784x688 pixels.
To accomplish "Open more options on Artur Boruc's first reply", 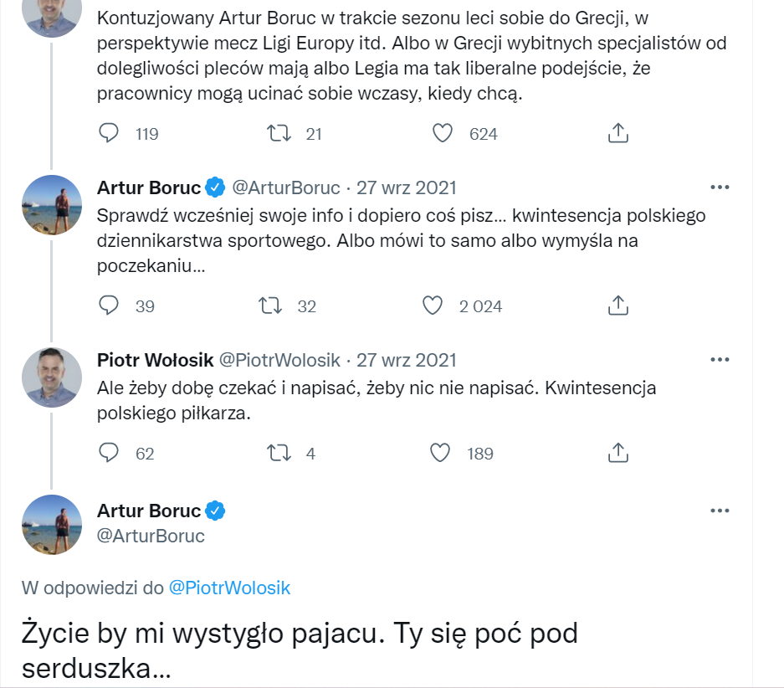I will pos(720,187).
